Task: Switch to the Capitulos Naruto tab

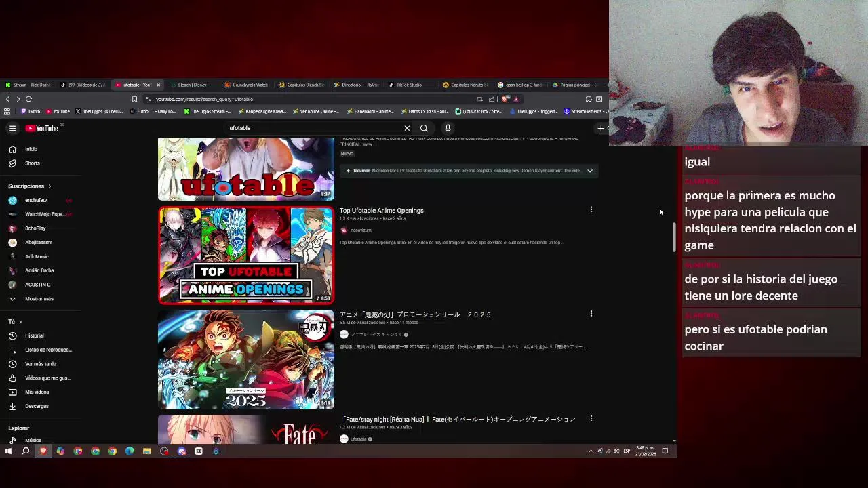Action: tap(465, 85)
